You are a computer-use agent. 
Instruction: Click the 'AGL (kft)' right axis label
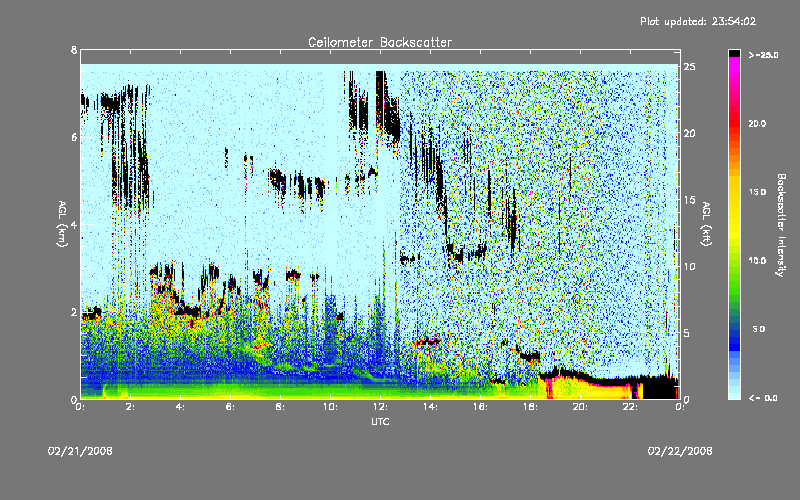tap(706, 224)
